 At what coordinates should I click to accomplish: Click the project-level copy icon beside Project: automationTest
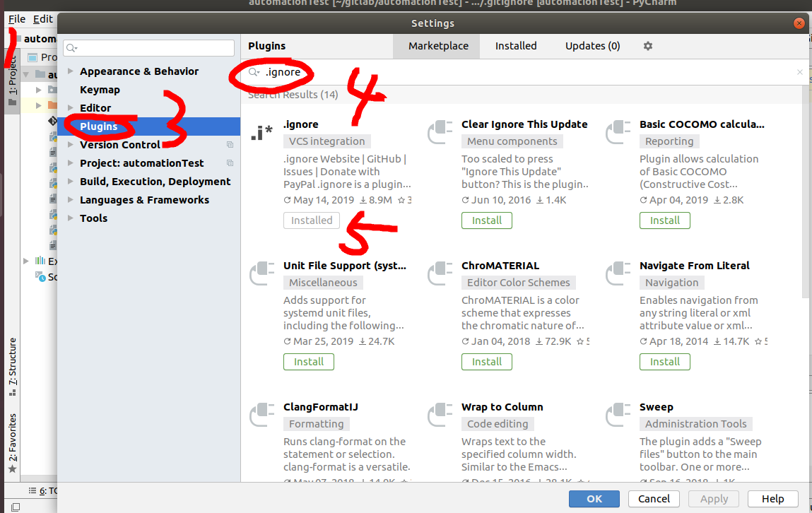(x=230, y=163)
